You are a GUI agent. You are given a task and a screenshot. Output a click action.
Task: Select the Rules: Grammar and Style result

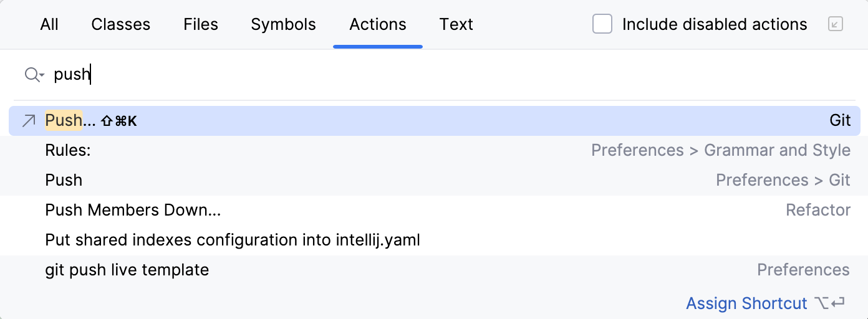pos(68,150)
